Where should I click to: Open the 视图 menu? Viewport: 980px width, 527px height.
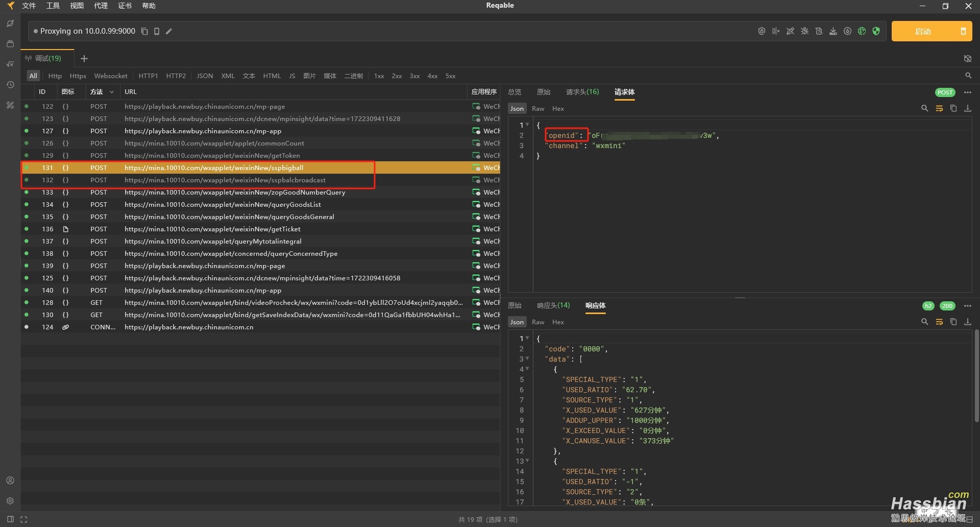[77, 6]
